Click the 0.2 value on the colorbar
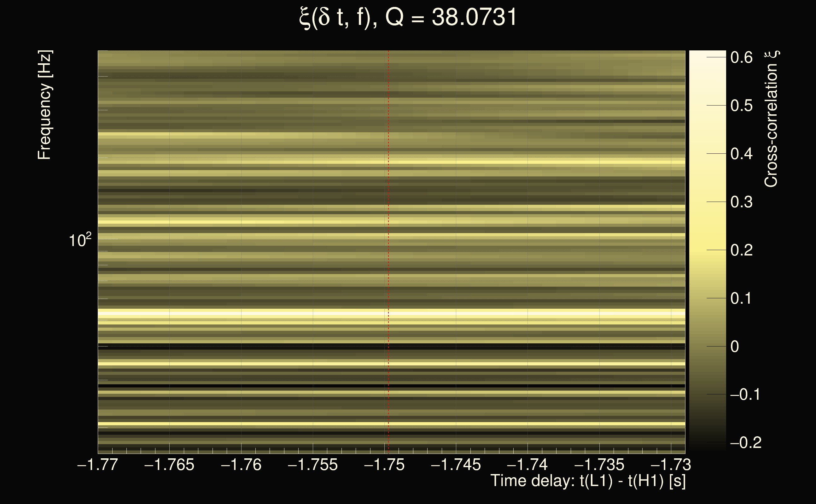Screen dimensions: 816x504 (x=741, y=250)
